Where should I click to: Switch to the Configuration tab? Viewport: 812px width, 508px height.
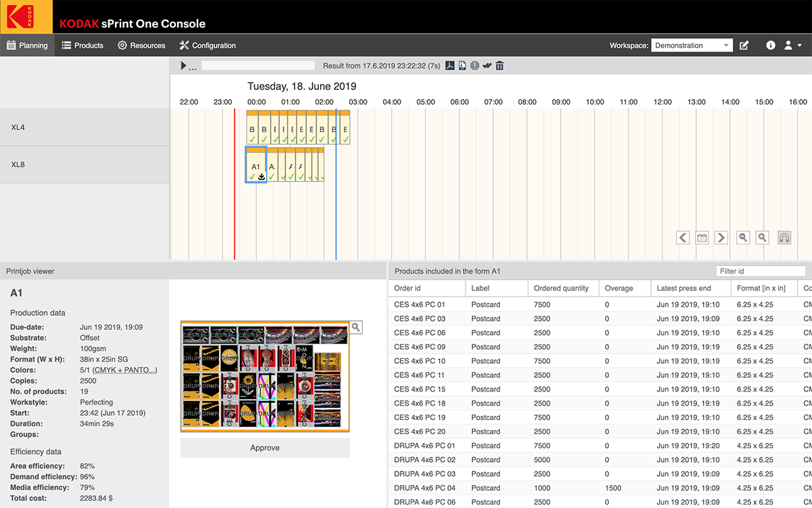point(208,45)
